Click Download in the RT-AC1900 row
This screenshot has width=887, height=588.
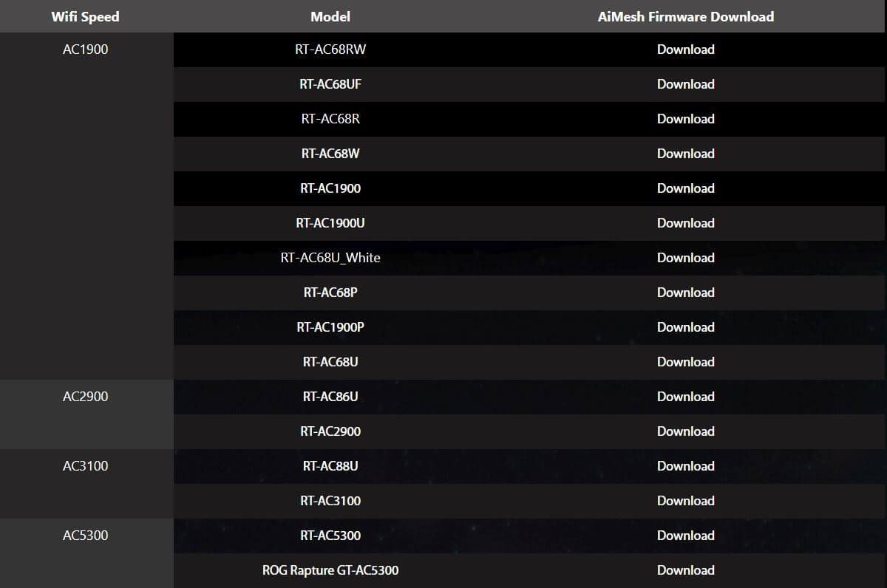pyautogui.click(x=685, y=188)
